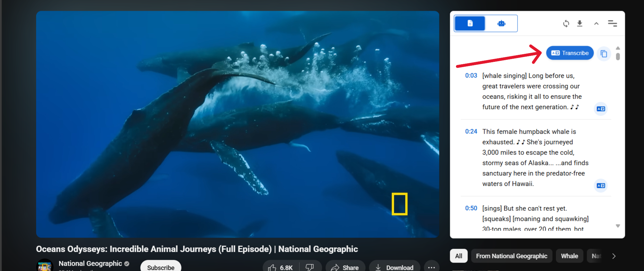
Task: Show more filter chips with right chevron
Action: point(614,256)
